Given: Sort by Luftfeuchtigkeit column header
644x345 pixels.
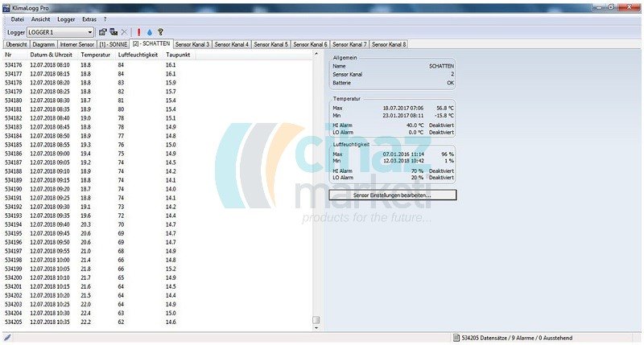Looking at the screenshot, I should tap(139, 55).
